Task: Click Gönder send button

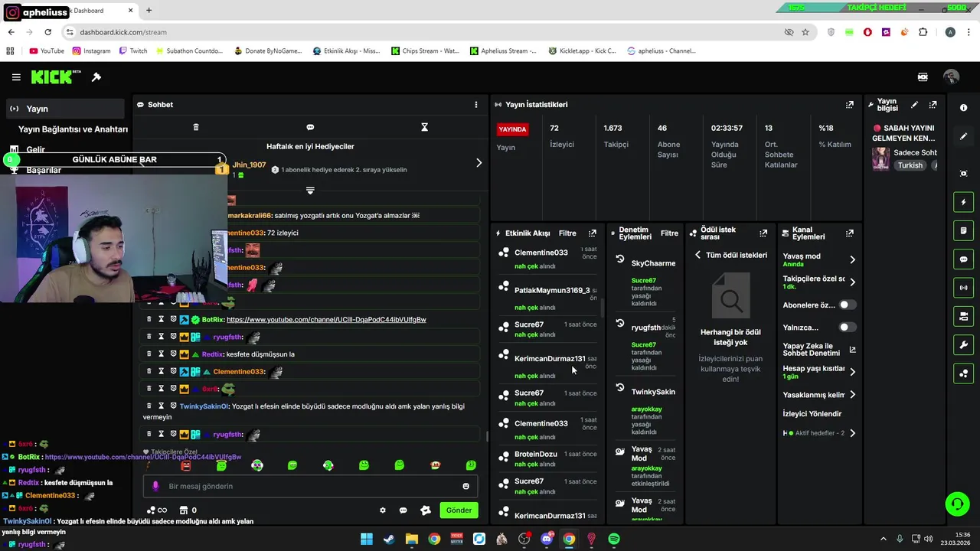Action: [459, 510]
